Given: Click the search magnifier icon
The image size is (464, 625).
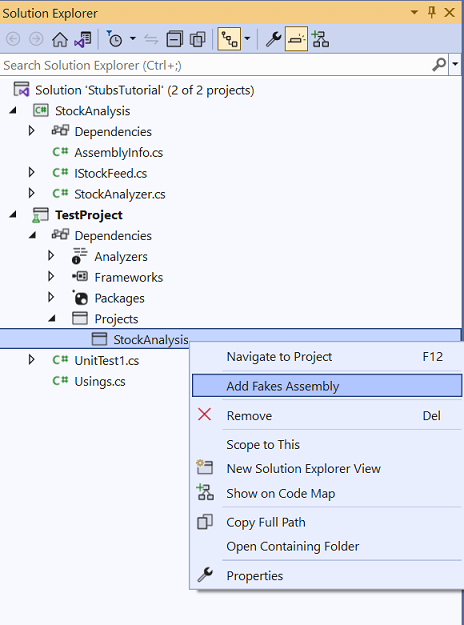Looking at the screenshot, I should pyautogui.click(x=439, y=64).
